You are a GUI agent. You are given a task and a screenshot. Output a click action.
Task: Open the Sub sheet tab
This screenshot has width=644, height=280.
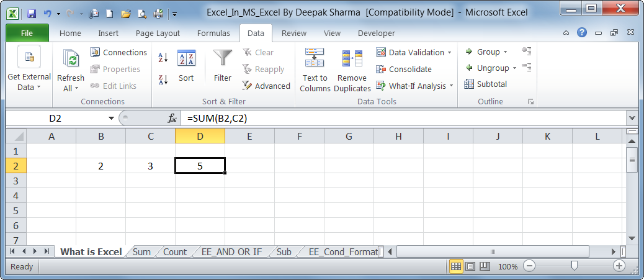coord(284,251)
